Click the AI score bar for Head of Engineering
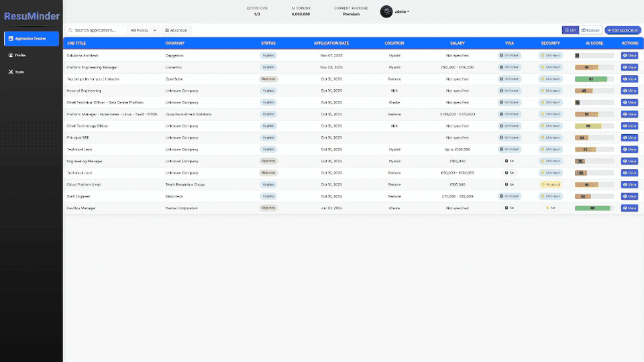Screen dimensions: 644x362 pos(594,90)
